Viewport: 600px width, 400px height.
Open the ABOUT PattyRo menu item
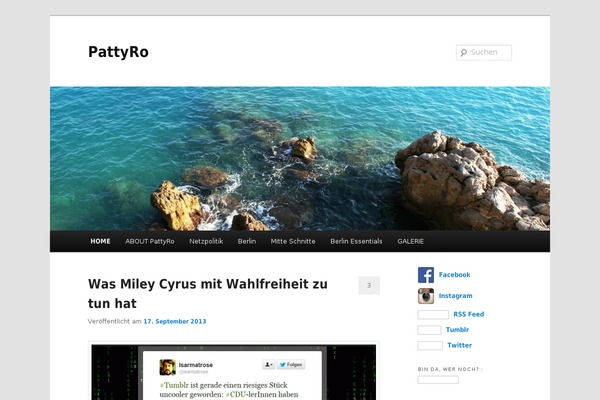pos(150,241)
